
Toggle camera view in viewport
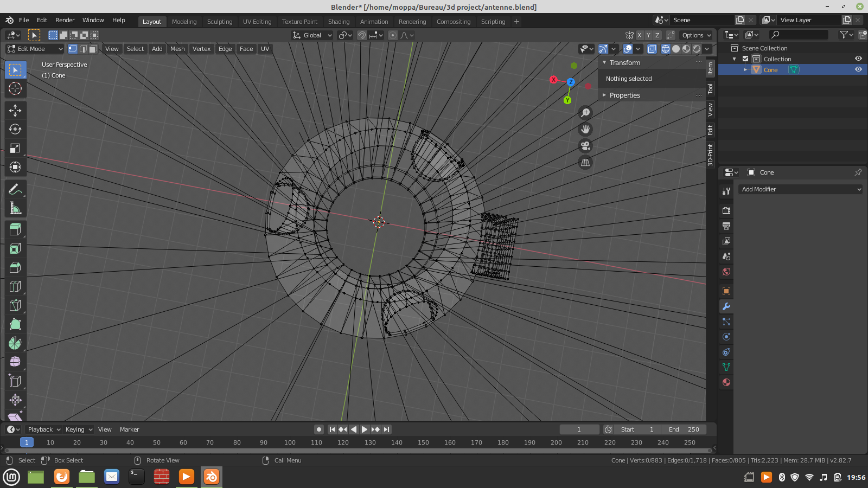[585, 146]
